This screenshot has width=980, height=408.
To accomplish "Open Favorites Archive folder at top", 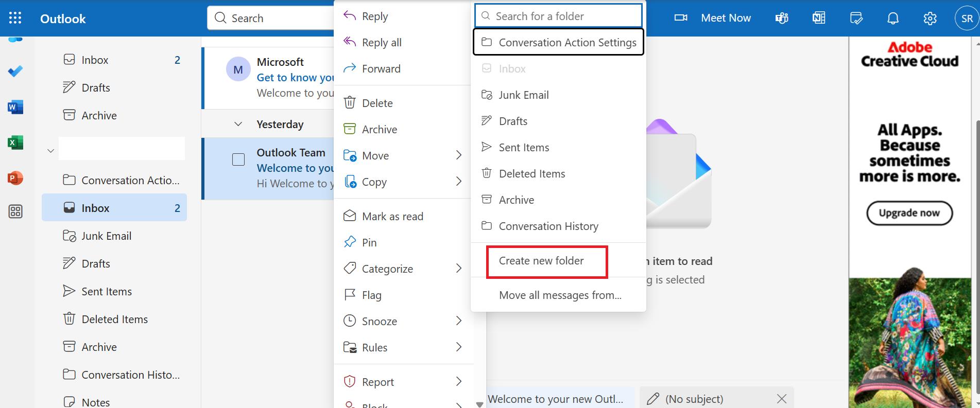I will coord(114,115).
